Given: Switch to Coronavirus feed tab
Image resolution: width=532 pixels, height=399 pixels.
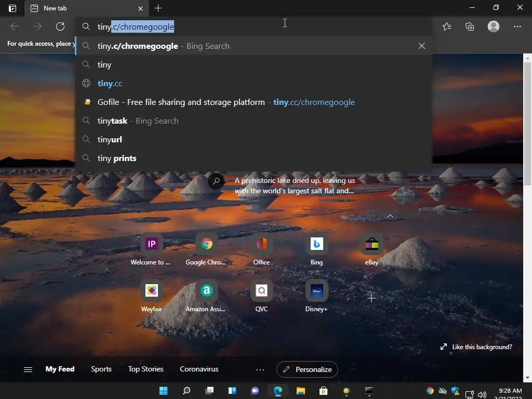Looking at the screenshot, I should (199, 369).
